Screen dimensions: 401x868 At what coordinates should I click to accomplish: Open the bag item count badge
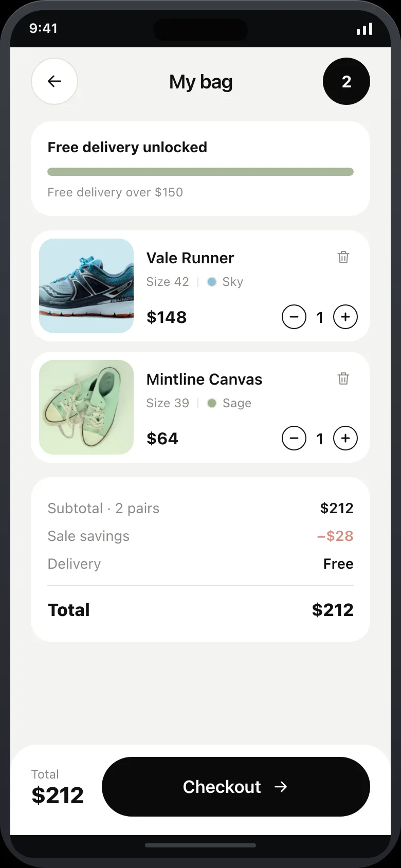[x=347, y=81]
